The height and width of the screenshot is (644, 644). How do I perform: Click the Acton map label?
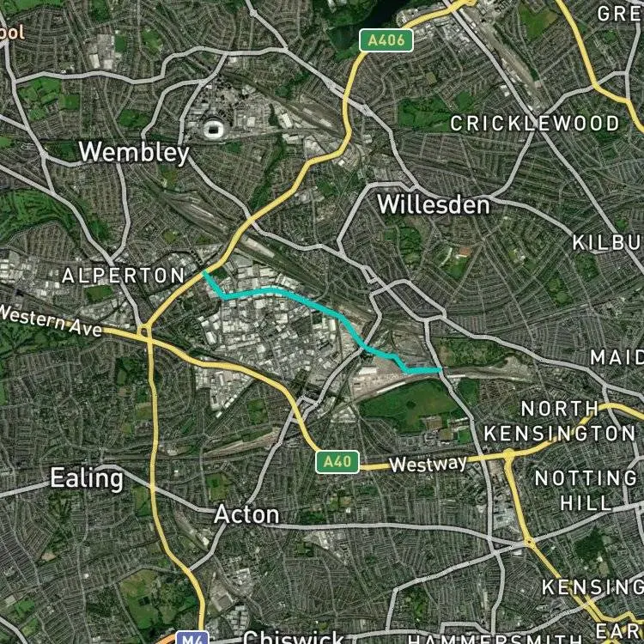(x=246, y=514)
